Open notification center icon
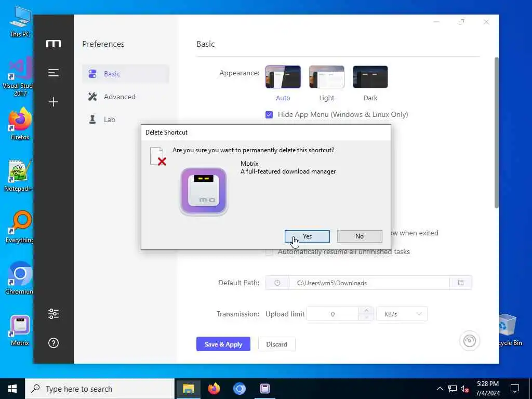This screenshot has width=532, height=399. (515, 389)
